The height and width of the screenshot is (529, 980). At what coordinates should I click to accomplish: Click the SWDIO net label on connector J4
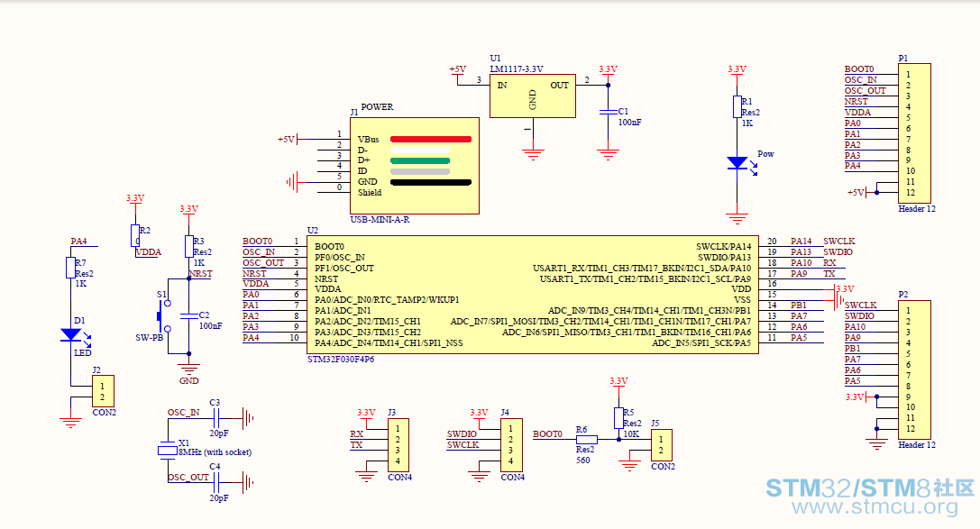click(x=462, y=434)
